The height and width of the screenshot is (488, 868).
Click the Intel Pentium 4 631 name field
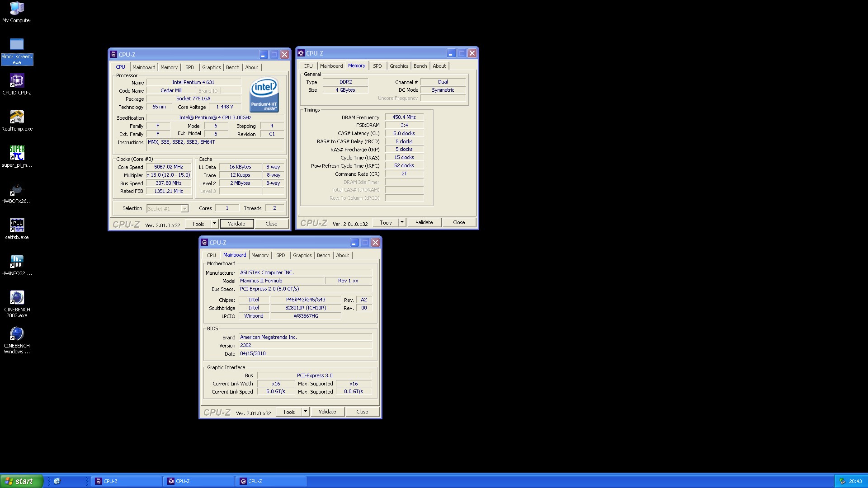(193, 82)
